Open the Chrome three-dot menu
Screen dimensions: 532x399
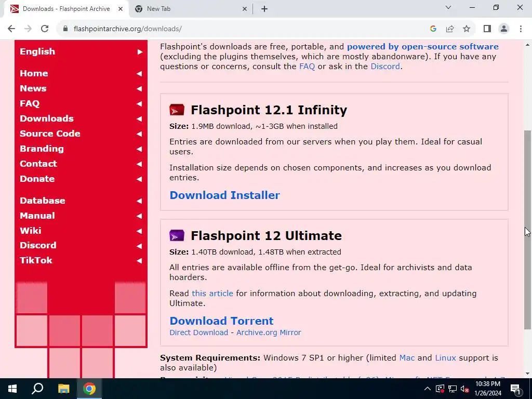pos(521,29)
